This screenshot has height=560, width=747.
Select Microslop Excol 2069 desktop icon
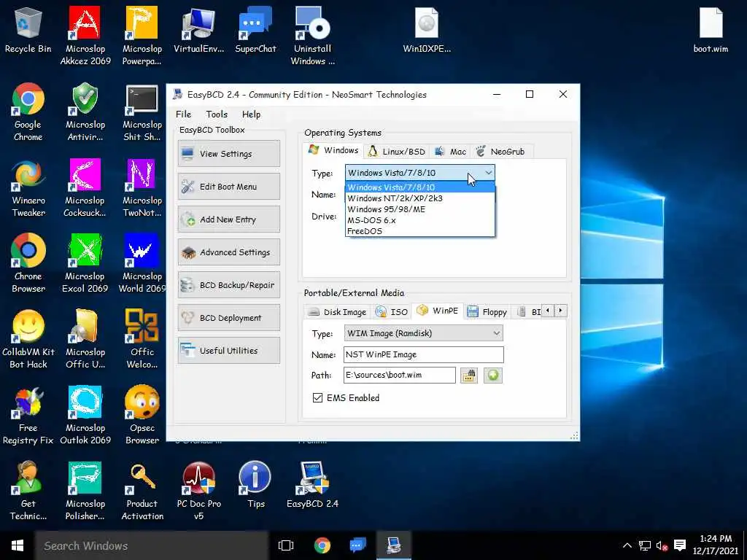tap(85, 262)
